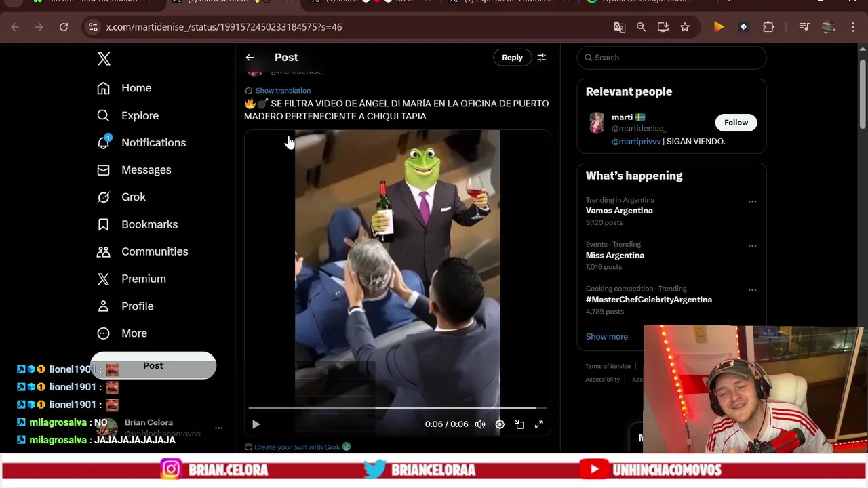The height and width of the screenshot is (488, 868).
Task: Click the browser forward arrow
Action: pos(39,27)
